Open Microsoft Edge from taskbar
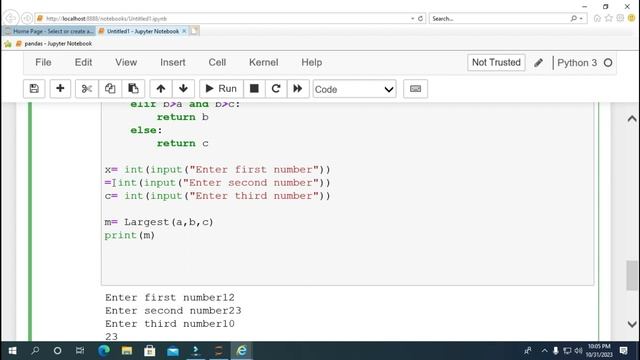Screen dimensions: 640x360 click(104, 351)
